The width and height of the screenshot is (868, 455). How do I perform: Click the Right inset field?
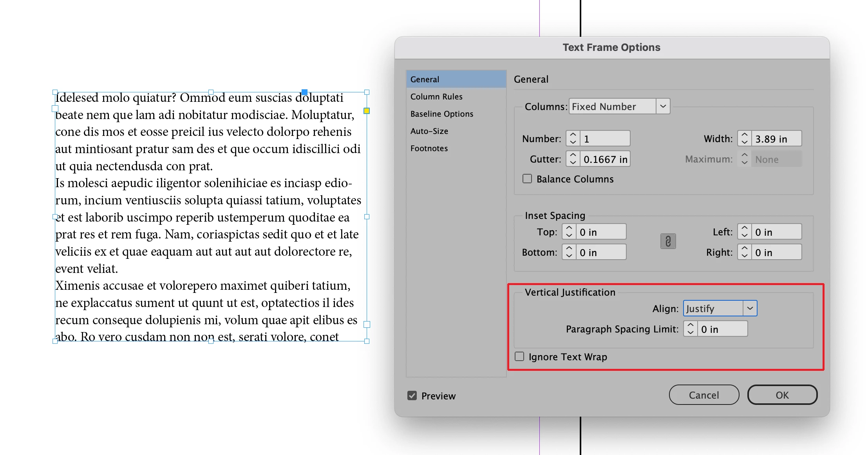click(776, 252)
